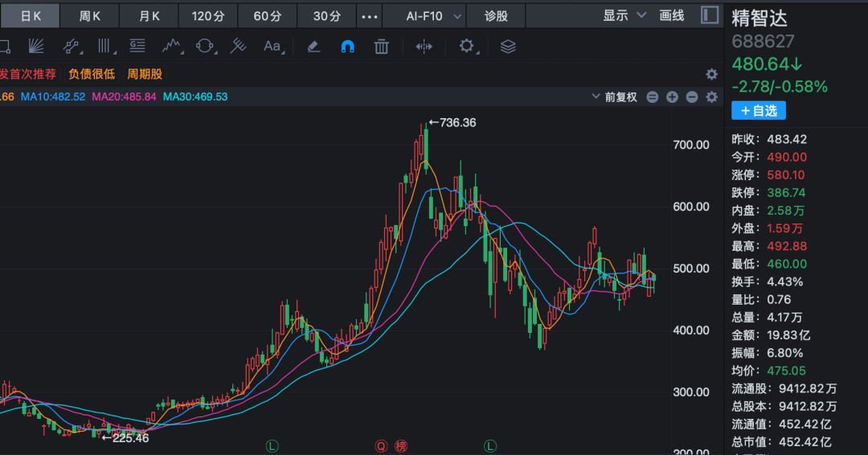868x455 pixels.
Task: Expand the 显示 display dropdown
Action: (x=624, y=15)
